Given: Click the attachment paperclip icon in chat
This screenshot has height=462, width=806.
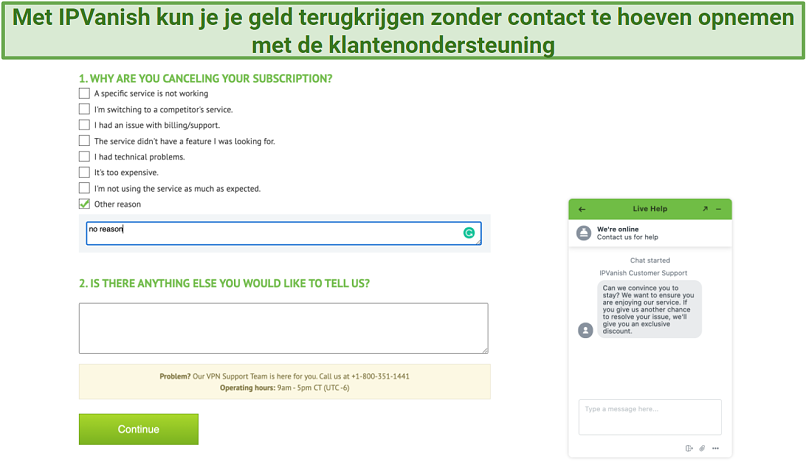Looking at the screenshot, I should click(x=702, y=448).
